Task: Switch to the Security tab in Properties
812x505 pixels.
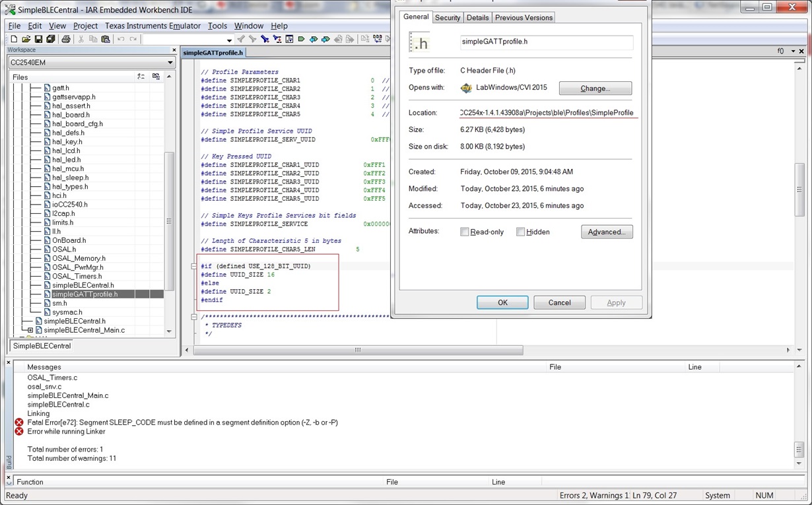Action: [448, 18]
